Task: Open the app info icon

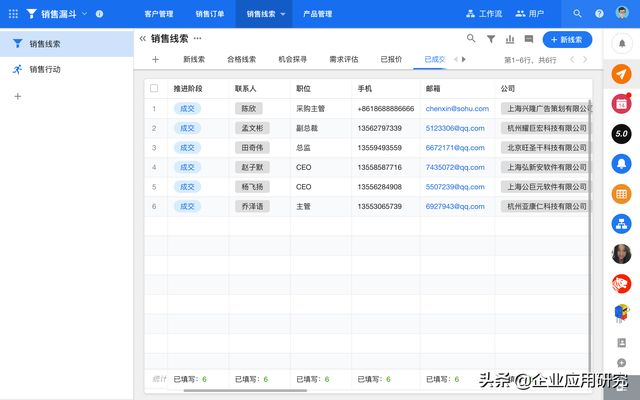Action: [99, 14]
